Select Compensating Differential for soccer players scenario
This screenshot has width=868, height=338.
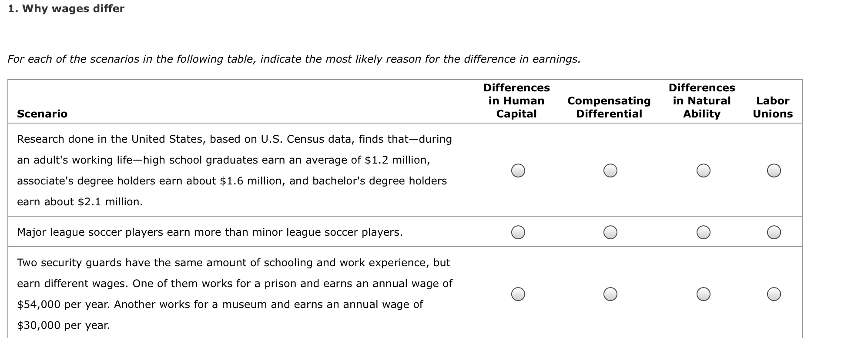click(611, 233)
